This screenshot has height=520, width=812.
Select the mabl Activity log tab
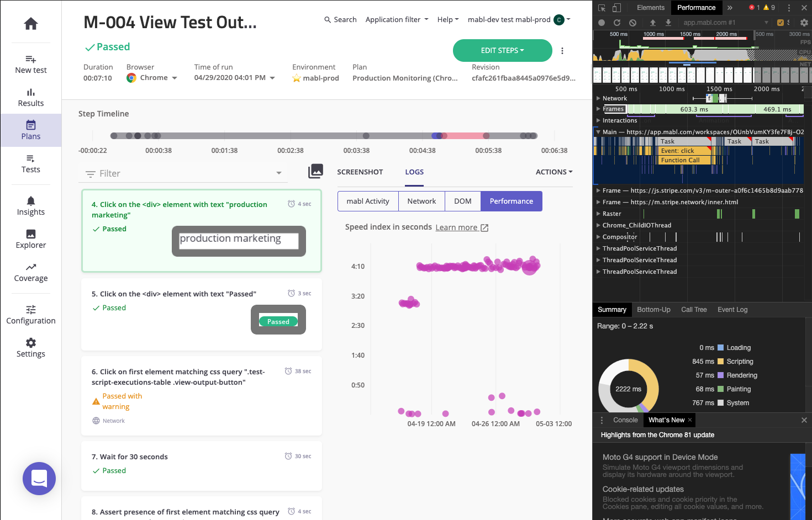tap(368, 201)
